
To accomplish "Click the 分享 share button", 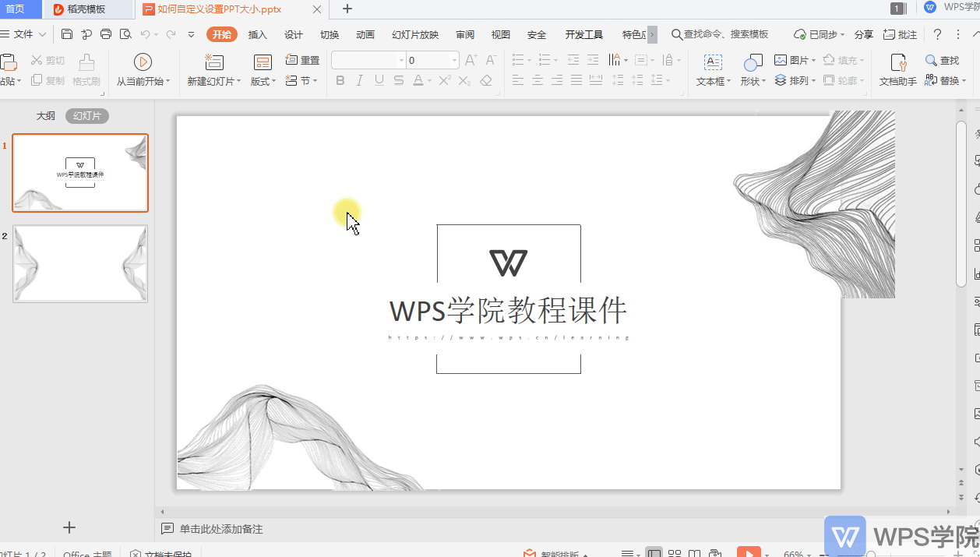I will (864, 34).
